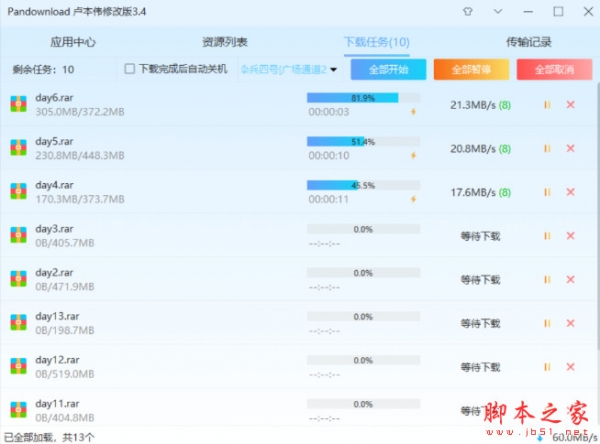Screen dimensions: 600x444
Task: Select the day2.rar file name
Action: [54, 273]
